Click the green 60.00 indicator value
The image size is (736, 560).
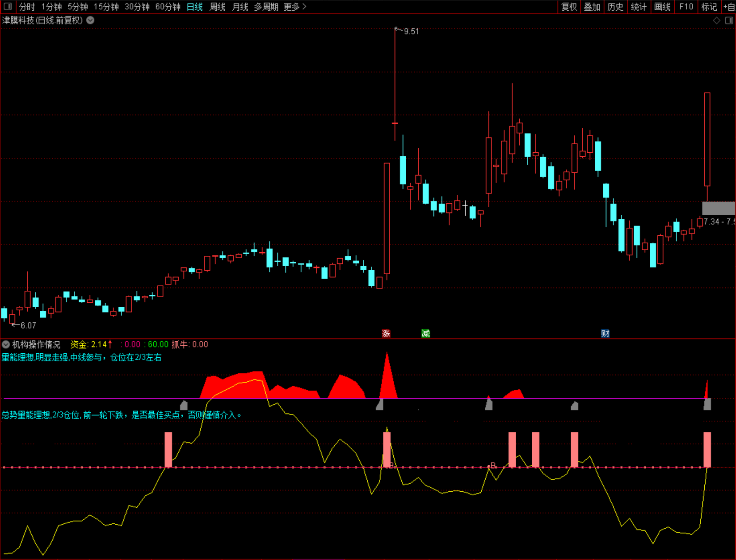coord(158,344)
